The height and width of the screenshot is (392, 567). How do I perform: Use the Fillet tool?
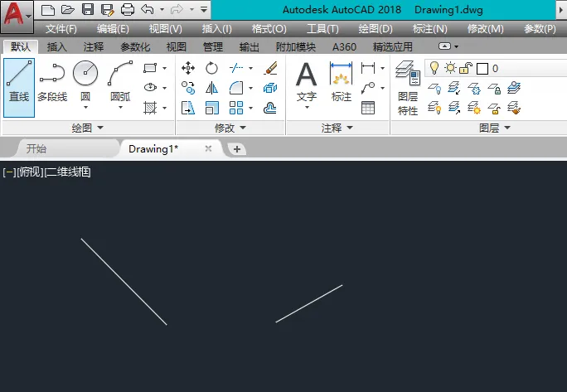[236, 88]
